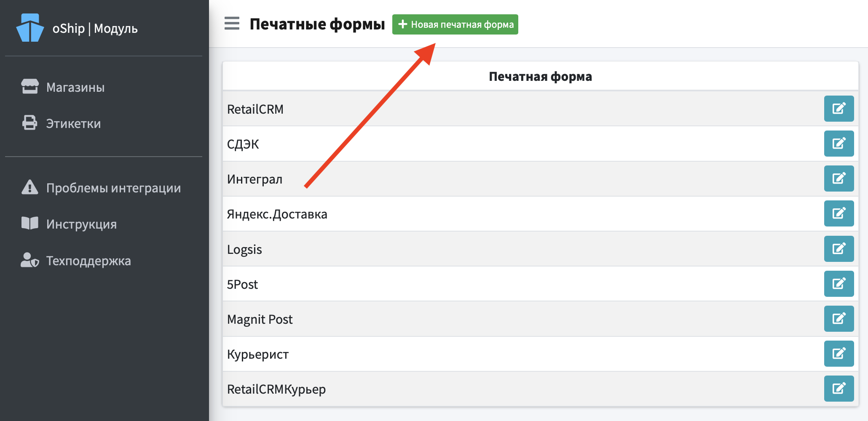Edit the СДЭК print form

[839, 144]
